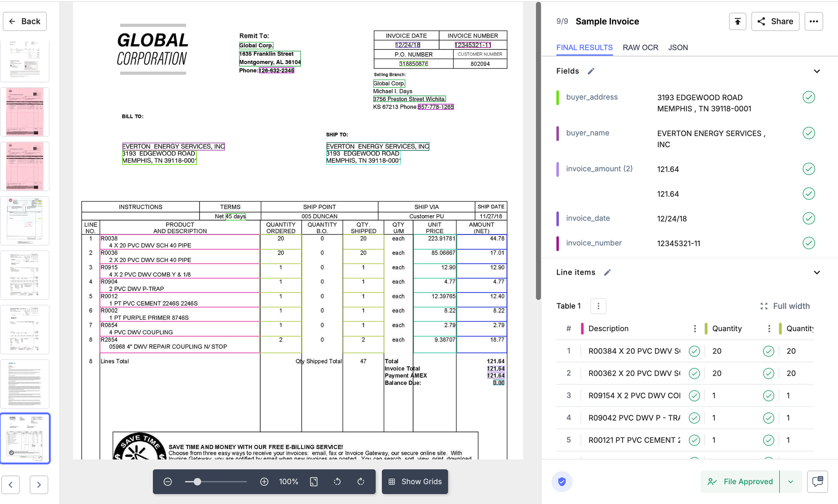
Task: Switch to the RAW OCR tab
Action: [x=640, y=47]
